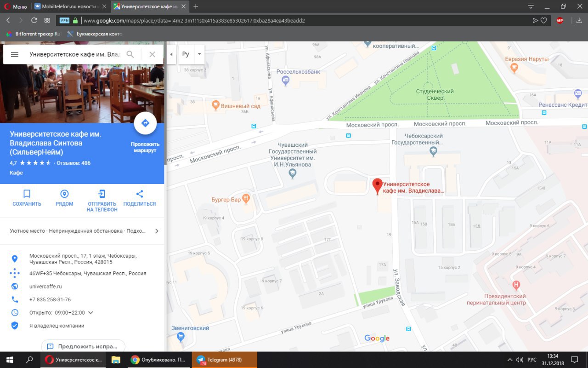Viewport: 588px width, 368px height.
Task: Open File Explorer from taskbar
Action: click(x=116, y=360)
